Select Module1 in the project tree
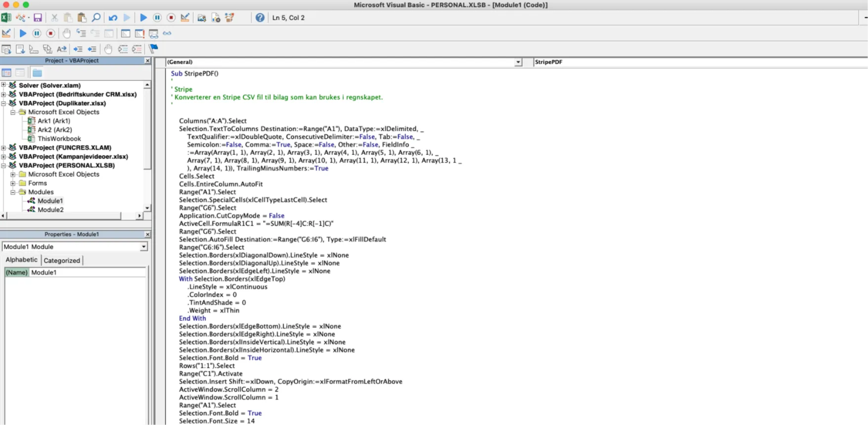 tap(50, 201)
